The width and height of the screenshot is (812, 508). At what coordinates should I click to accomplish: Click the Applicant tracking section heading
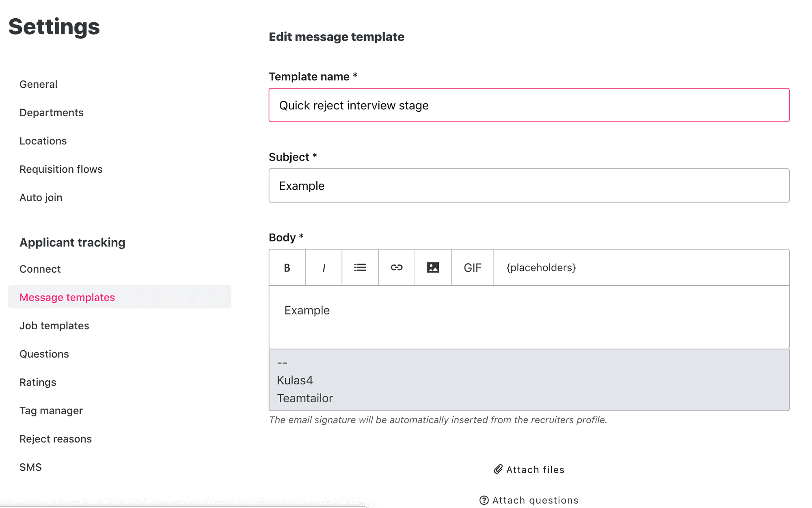pyautogui.click(x=72, y=242)
